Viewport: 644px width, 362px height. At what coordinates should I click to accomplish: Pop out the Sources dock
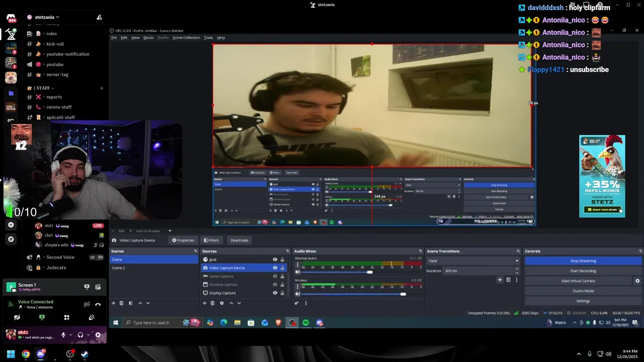coord(287,251)
